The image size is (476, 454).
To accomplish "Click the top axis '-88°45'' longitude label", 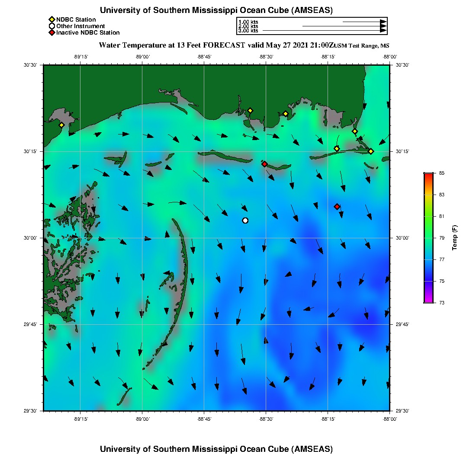I will tap(204, 57).
